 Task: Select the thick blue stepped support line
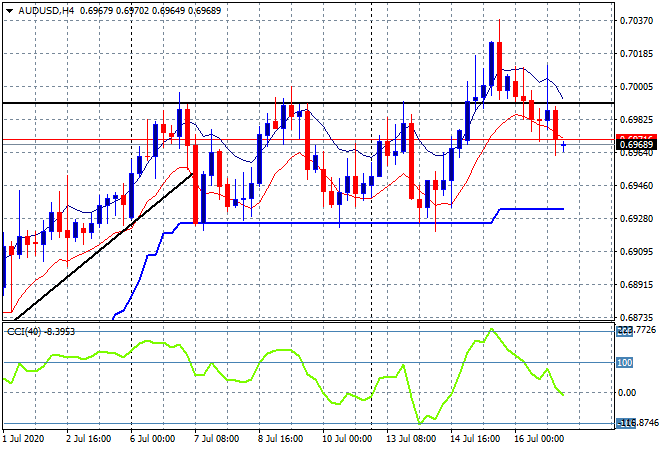click(x=337, y=223)
